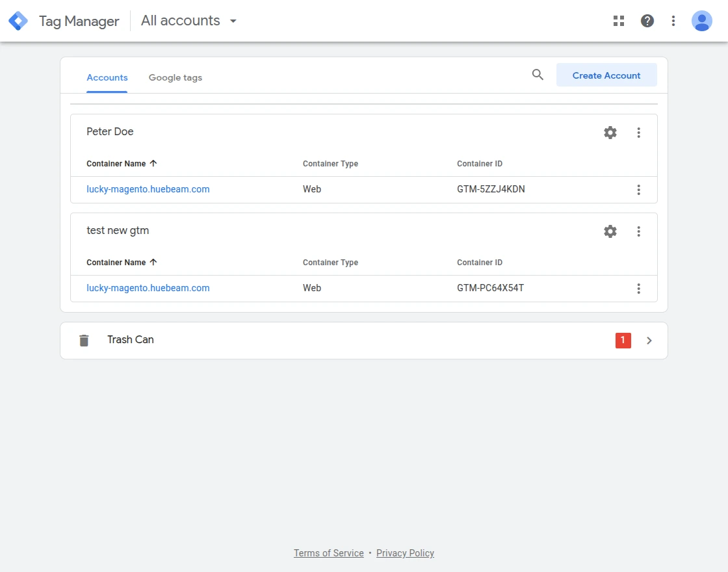This screenshot has width=728, height=572.
Task: Click the Tag Manager title text
Action: coord(79,21)
